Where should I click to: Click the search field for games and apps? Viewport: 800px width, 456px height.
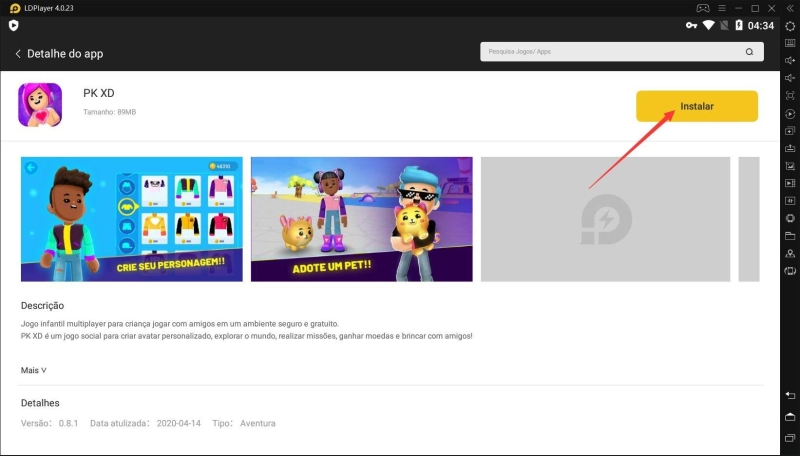[610, 52]
